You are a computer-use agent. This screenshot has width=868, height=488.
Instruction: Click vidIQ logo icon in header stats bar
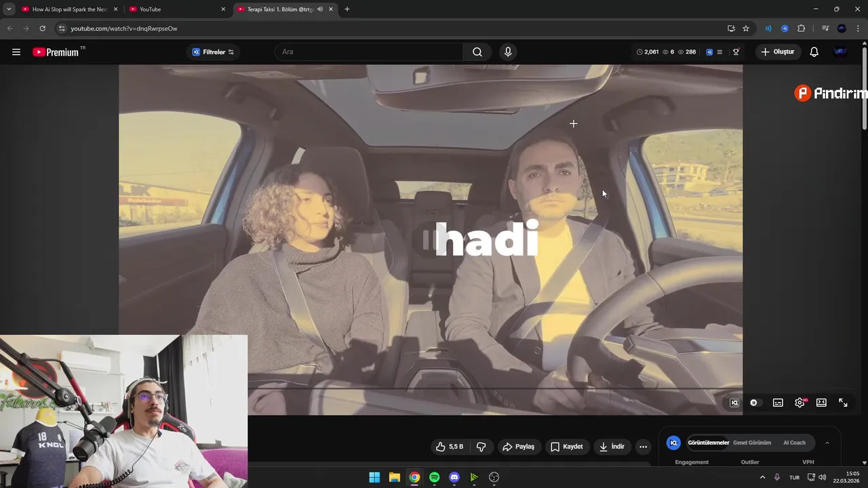pyautogui.click(x=709, y=52)
